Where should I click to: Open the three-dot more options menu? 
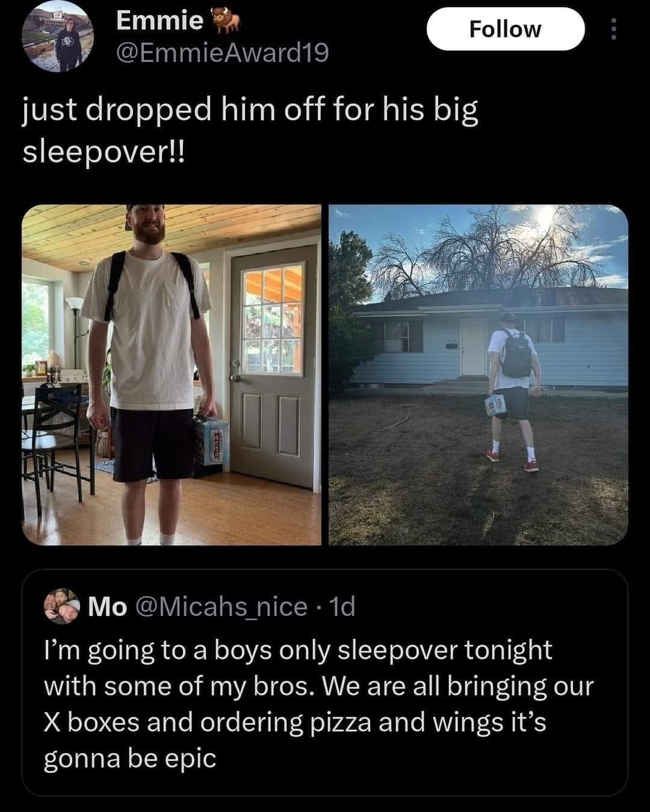[613, 29]
